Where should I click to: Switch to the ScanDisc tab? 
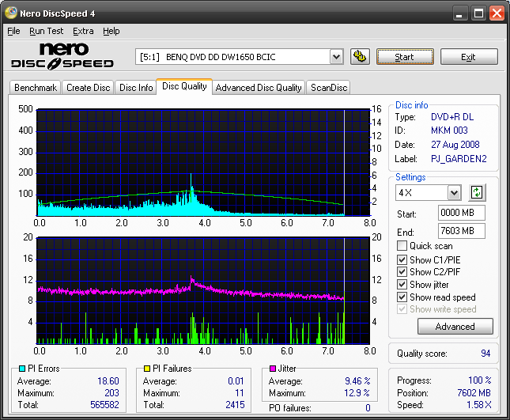[x=329, y=88]
